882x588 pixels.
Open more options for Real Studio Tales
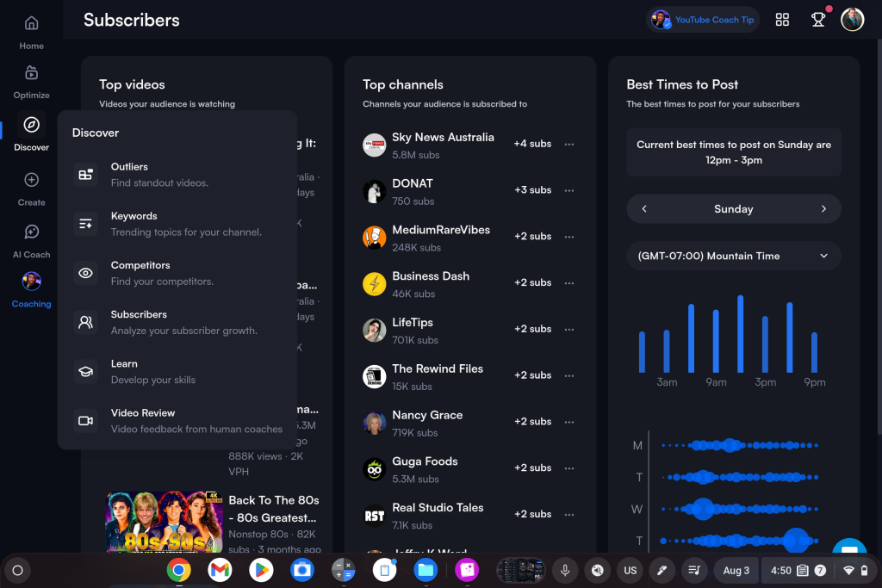tap(569, 514)
